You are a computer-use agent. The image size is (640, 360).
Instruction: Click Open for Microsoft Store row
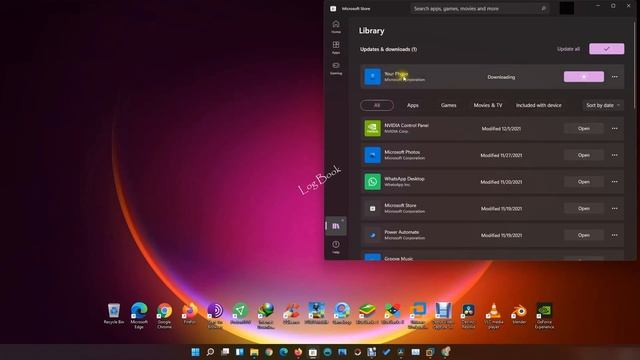point(584,209)
